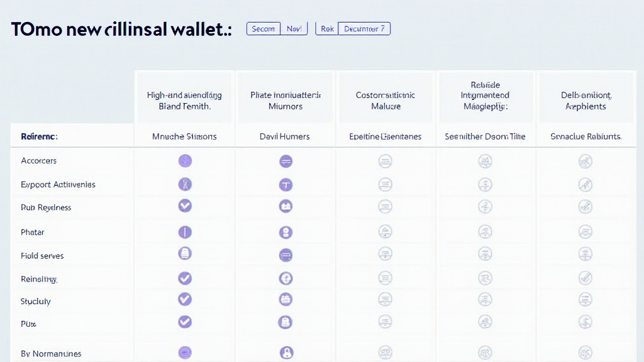
Task: Click the Evpoort Actiinvenias icon under Davil Humers
Action: (x=286, y=185)
